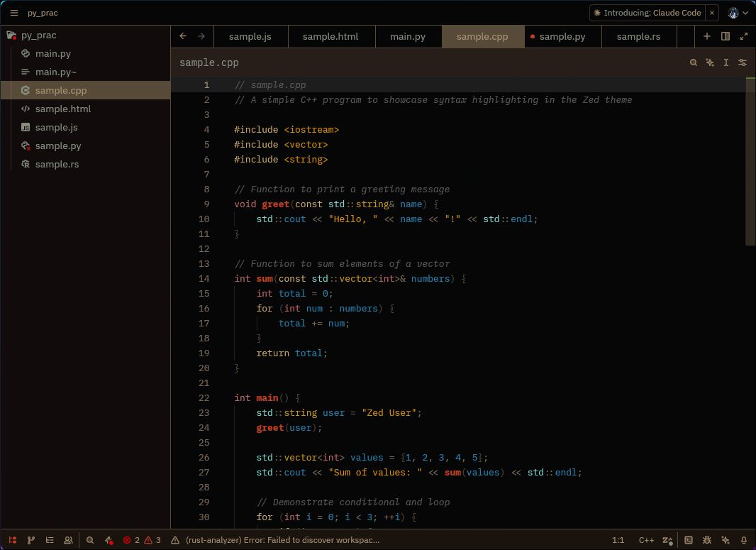Place cursor on '#include <iostream>' line

[x=287, y=129]
